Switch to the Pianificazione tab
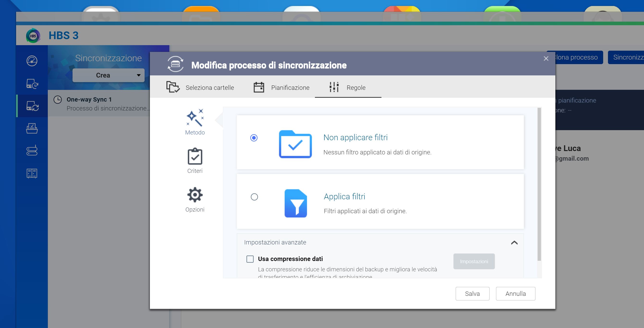The width and height of the screenshot is (644, 328). 282,87
